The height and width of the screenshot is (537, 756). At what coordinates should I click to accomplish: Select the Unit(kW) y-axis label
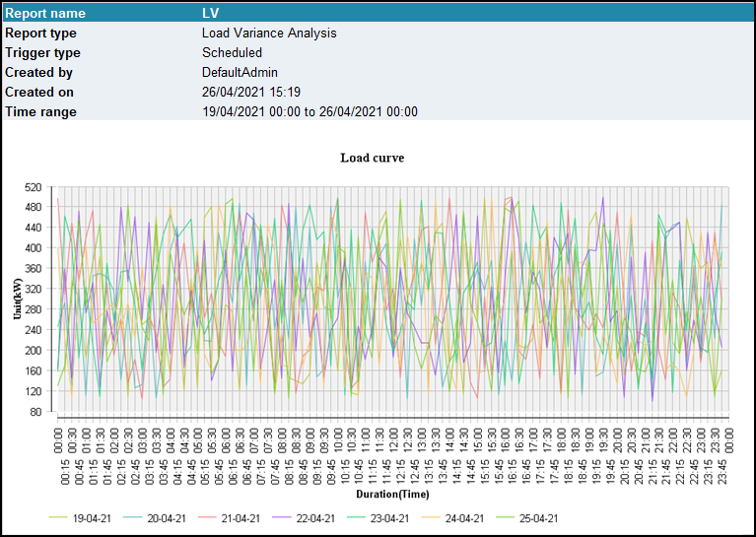17,299
